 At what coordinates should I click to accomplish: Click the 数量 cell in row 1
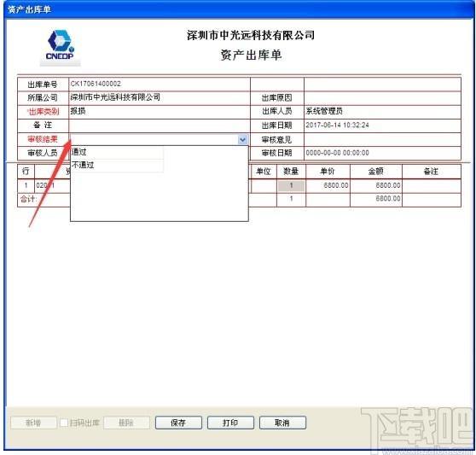(x=291, y=185)
